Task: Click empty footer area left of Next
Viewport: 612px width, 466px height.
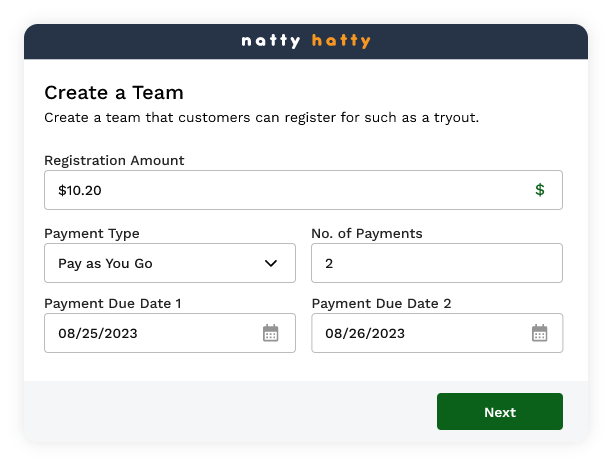Action: pos(220,412)
